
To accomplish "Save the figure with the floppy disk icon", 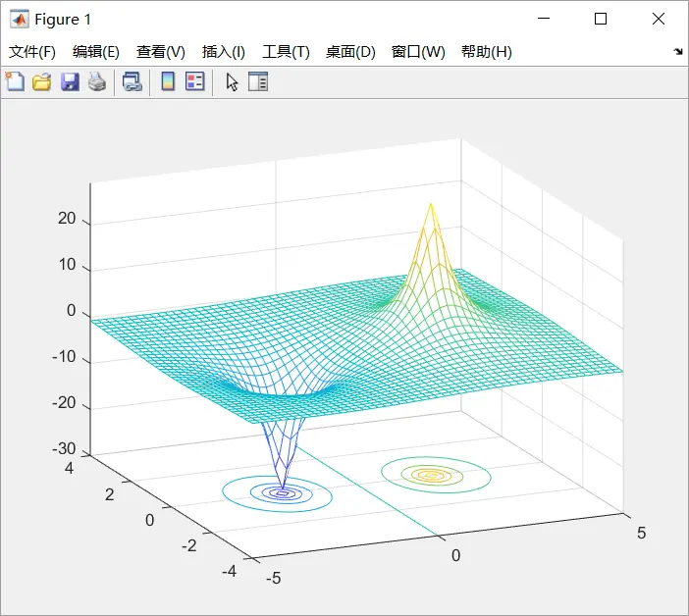I will 70,82.
